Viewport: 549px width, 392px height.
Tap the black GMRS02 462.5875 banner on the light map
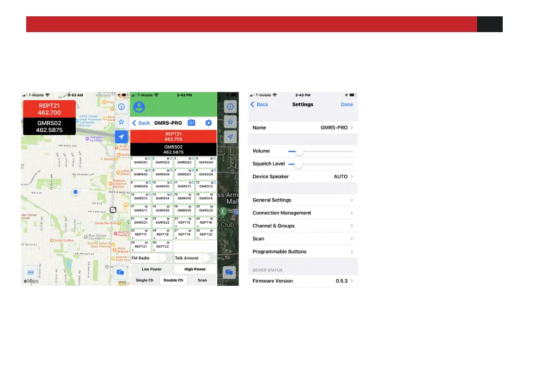click(50, 126)
